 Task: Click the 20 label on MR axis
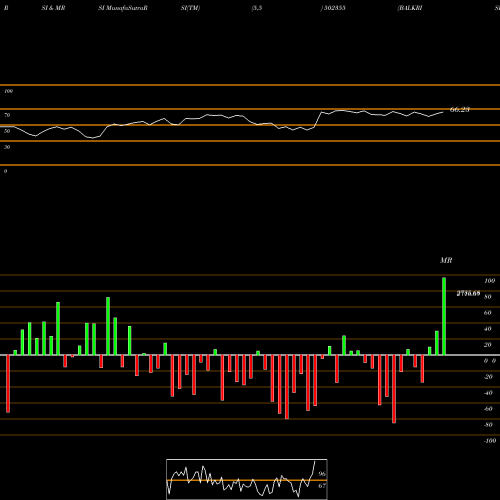click(x=488, y=345)
